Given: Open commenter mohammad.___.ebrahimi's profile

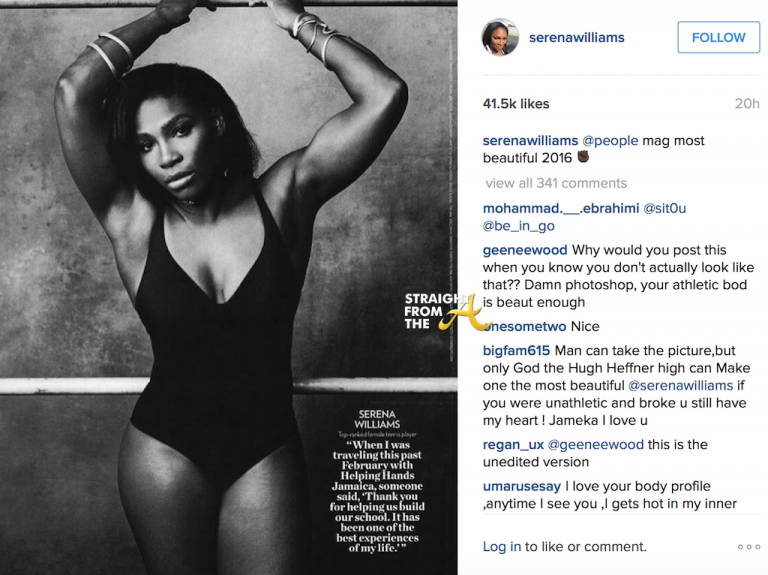Looking at the screenshot, I should 560,209.
